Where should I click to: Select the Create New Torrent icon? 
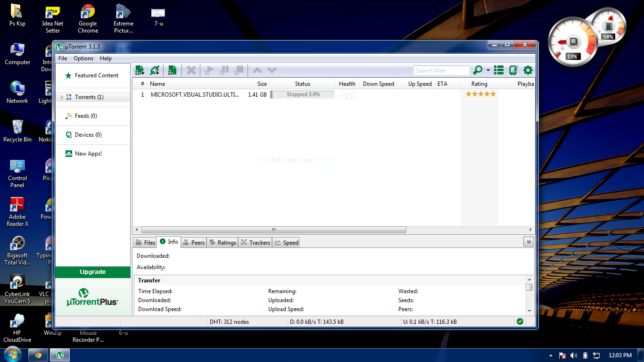coord(172,70)
